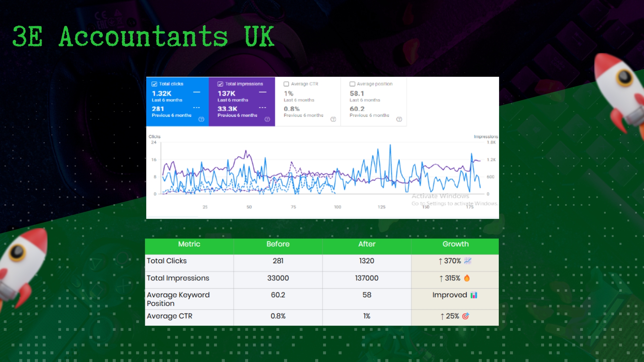Enable the Average position checkbox
Image resolution: width=644 pixels, height=362 pixels.
(x=352, y=84)
